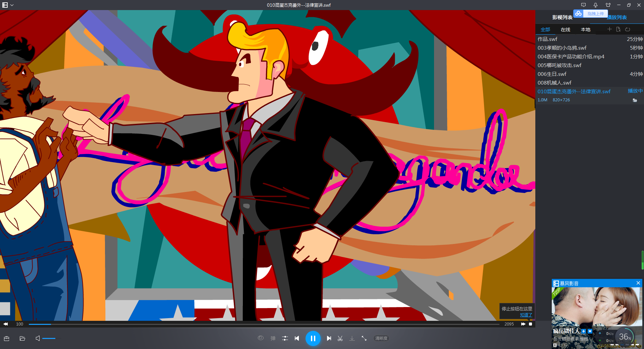644x349 pixels.
Task: Restore down the player window
Action: point(629,5)
